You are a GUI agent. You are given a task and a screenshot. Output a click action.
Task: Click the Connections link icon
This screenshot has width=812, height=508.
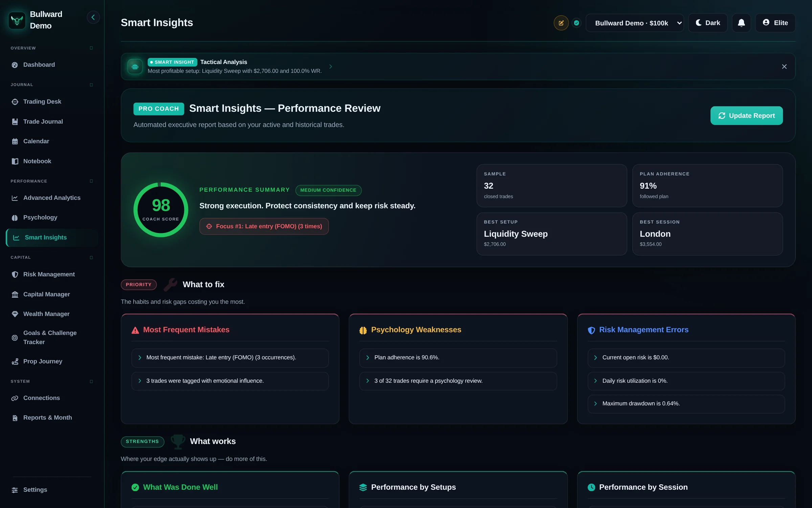point(15,398)
